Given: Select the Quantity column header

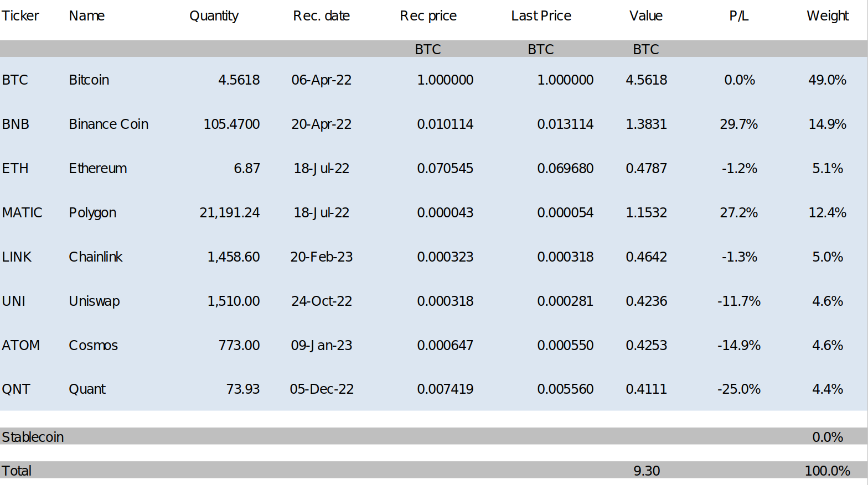Looking at the screenshot, I should (214, 16).
